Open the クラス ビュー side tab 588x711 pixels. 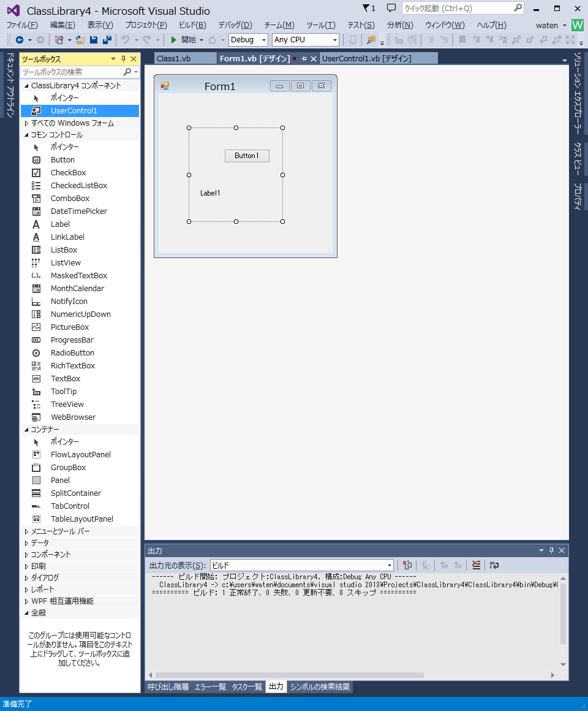pos(578,159)
